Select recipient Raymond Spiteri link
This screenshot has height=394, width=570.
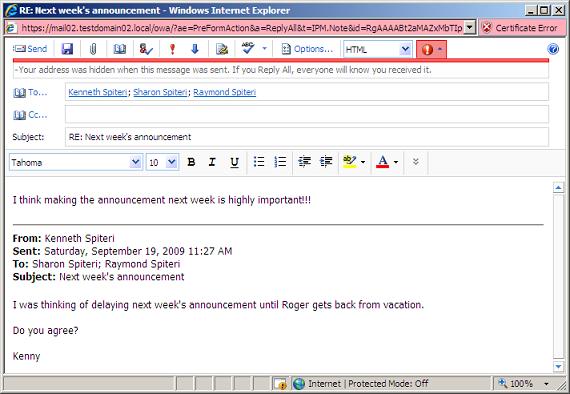225,92
